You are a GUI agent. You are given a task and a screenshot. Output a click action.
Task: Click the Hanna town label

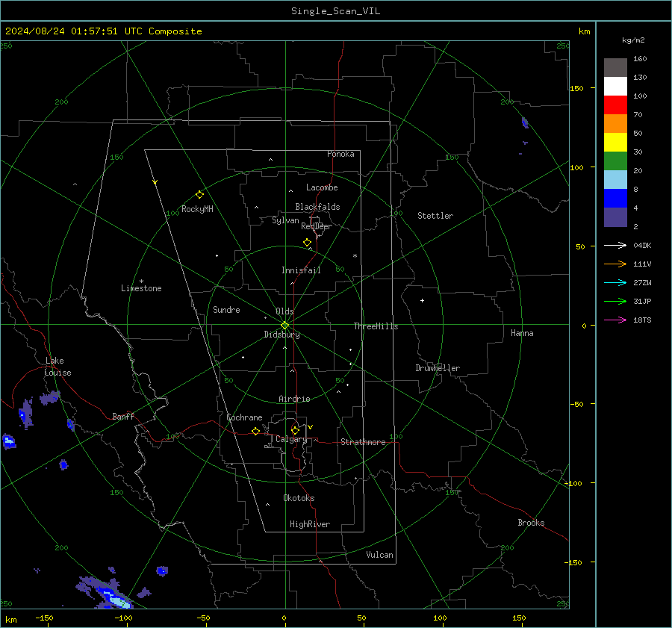[x=522, y=333]
